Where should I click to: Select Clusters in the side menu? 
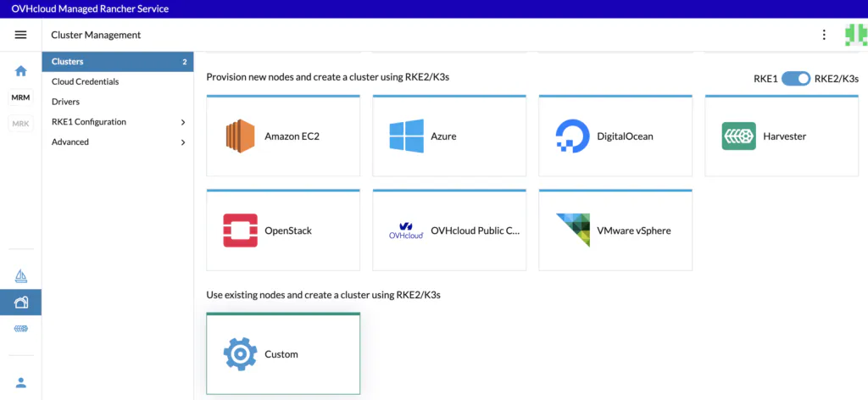pos(118,61)
